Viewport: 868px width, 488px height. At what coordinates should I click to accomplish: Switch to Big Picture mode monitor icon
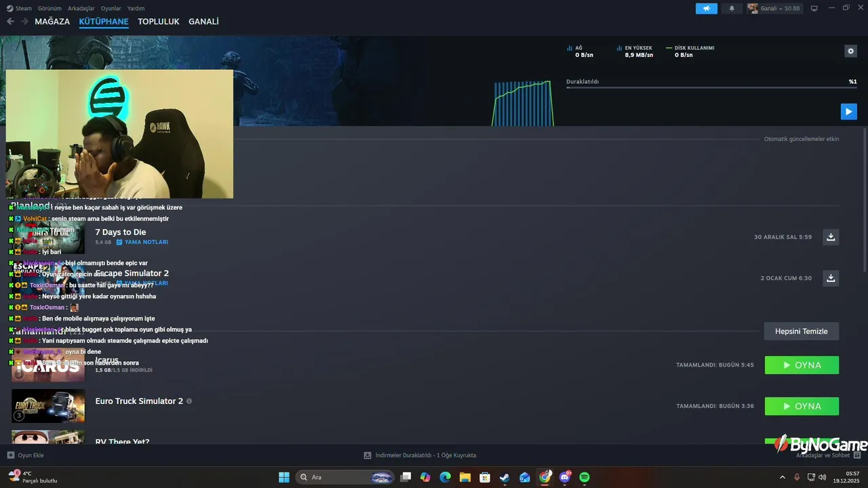click(814, 8)
